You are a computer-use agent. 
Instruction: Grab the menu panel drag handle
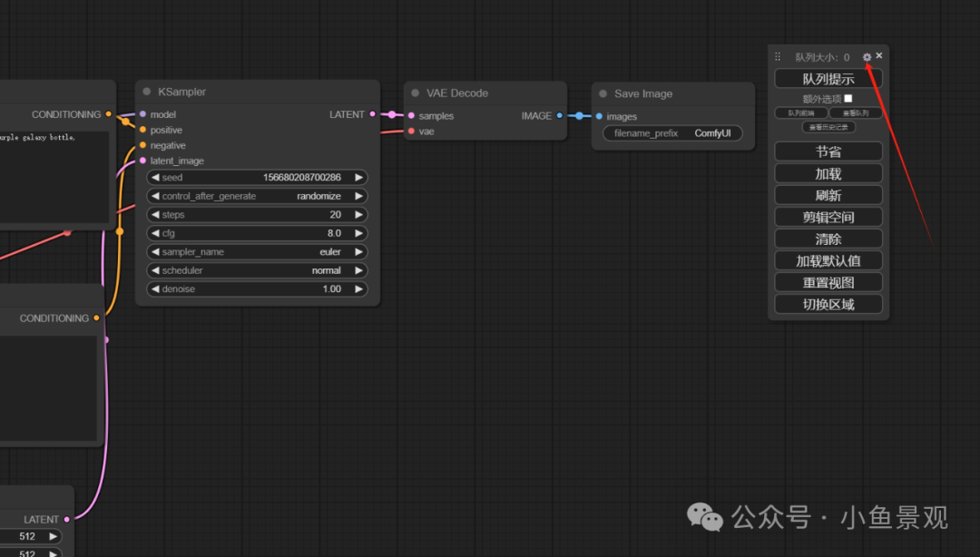778,57
